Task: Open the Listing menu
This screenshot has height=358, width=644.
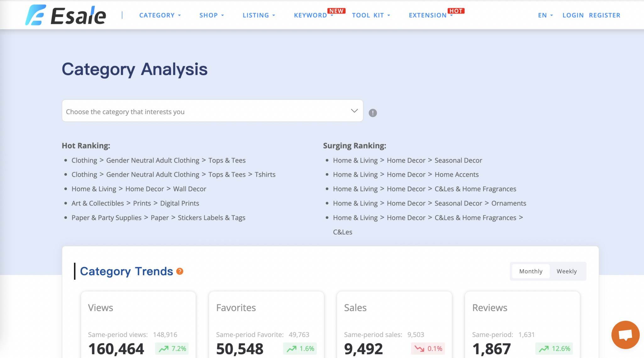Action: coord(258,15)
